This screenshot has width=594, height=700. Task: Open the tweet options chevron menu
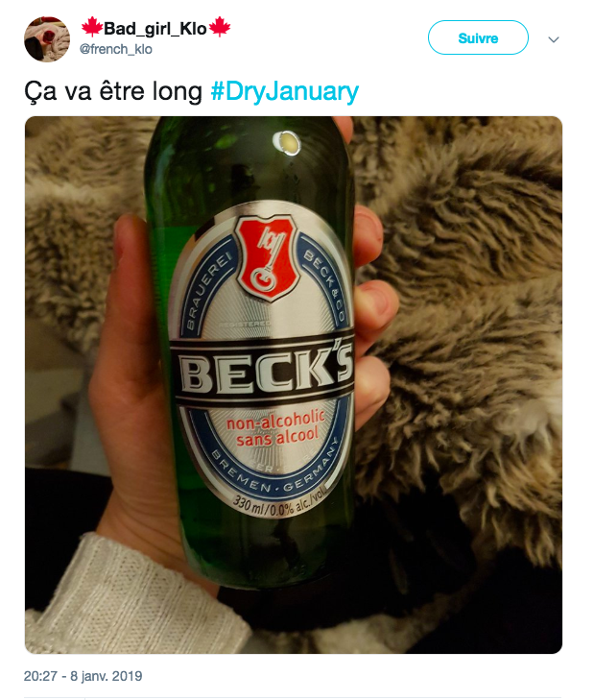tap(554, 39)
